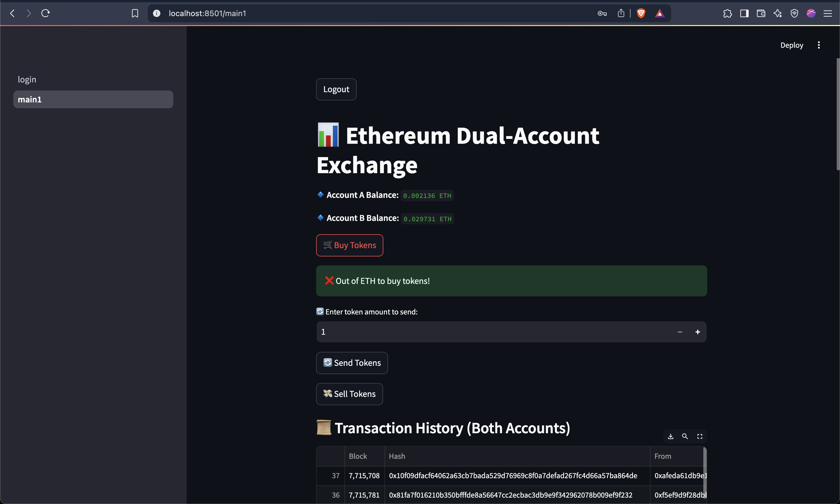Open the browser hamburger menu

coord(827,13)
